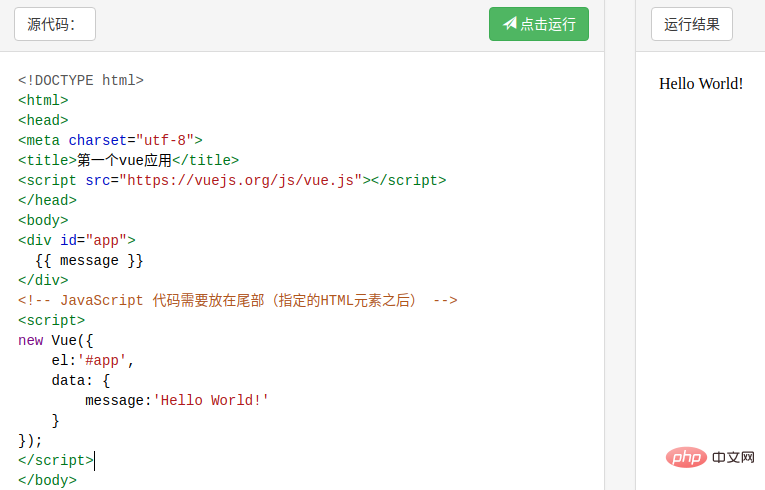Viewport: 765px width, 490px height.
Task: Click the closing </script> tag line
Action: pyautogui.click(x=56, y=460)
